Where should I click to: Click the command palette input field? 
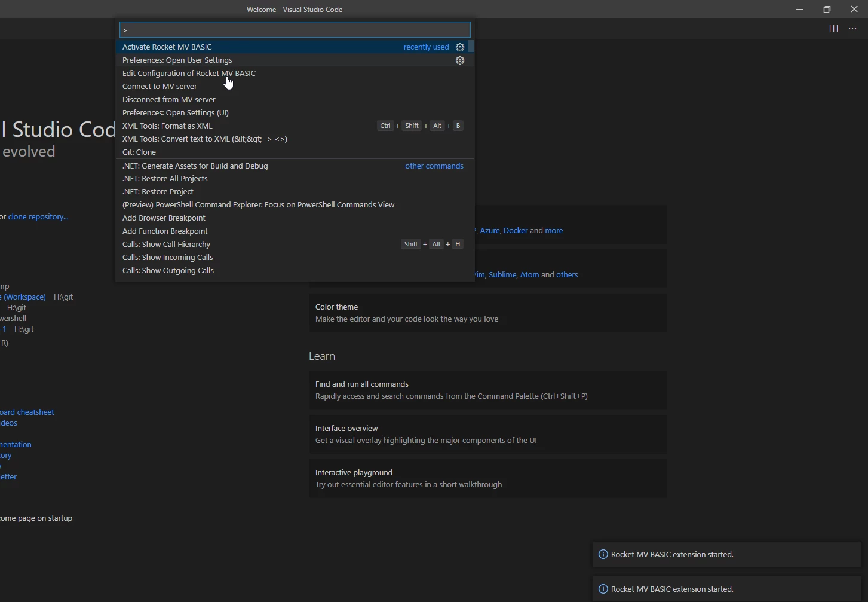(x=295, y=30)
